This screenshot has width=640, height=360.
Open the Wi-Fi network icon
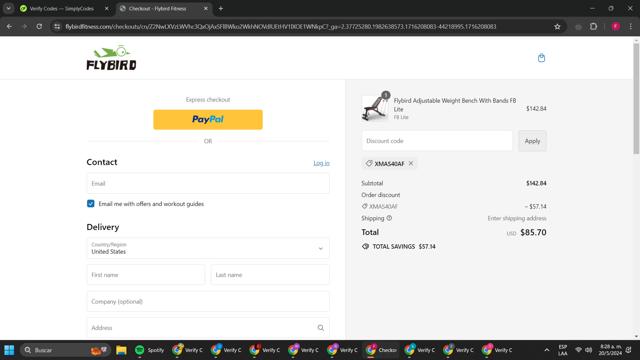tap(578, 350)
